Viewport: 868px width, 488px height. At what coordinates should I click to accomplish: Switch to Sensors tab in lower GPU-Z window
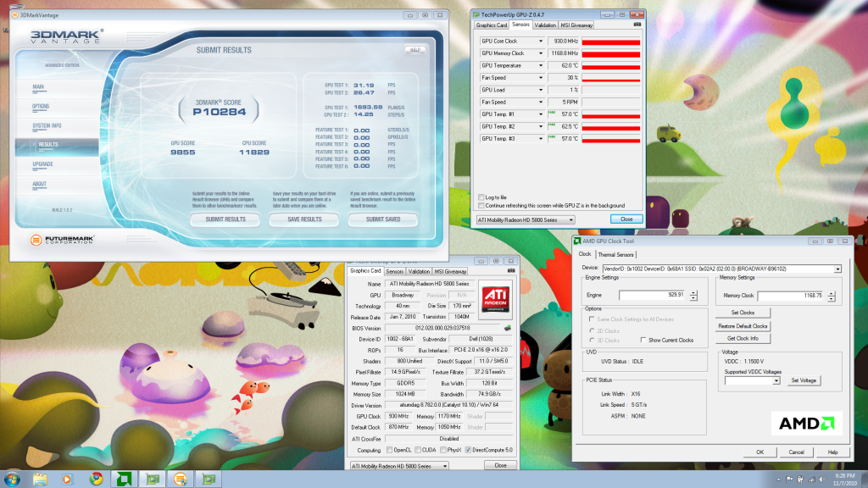[x=395, y=271]
